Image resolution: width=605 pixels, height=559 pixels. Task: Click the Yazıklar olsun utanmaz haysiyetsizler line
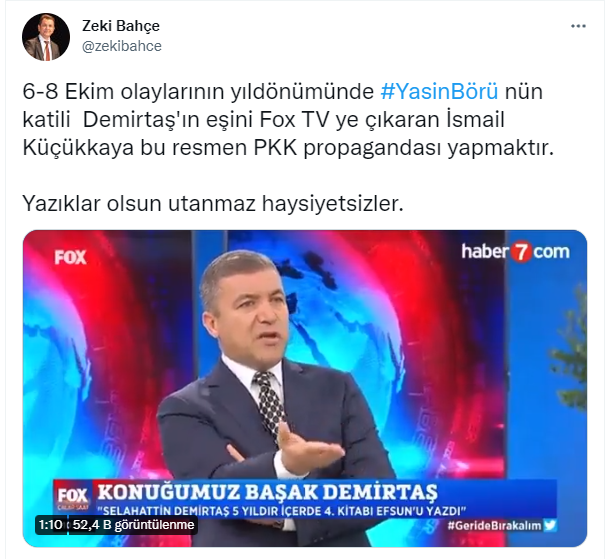[x=213, y=204]
